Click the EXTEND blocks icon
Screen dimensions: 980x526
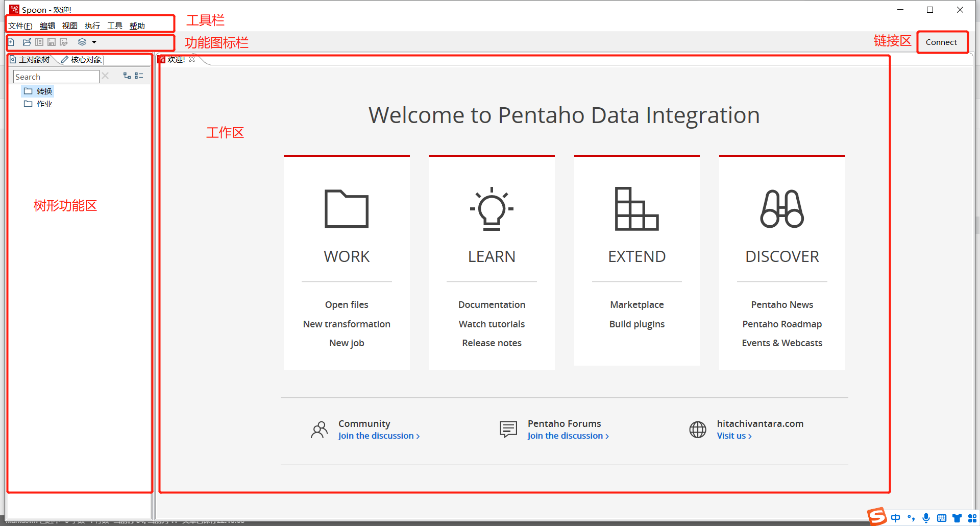tap(636, 209)
